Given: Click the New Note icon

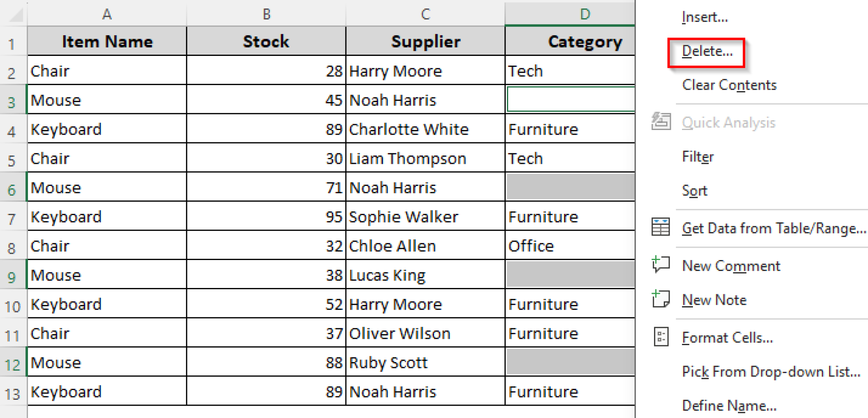Looking at the screenshot, I should pos(660,299).
